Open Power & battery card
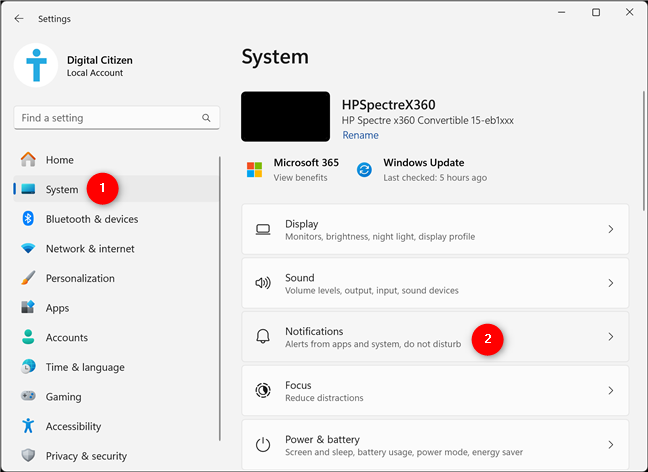Image resolution: width=648 pixels, height=472 pixels. tap(435, 445)
